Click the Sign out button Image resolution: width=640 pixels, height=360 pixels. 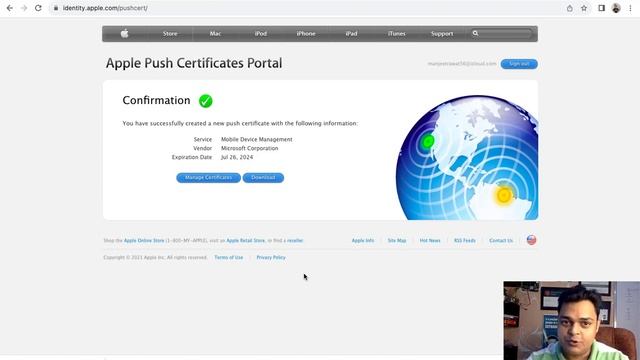pos(519,64)
